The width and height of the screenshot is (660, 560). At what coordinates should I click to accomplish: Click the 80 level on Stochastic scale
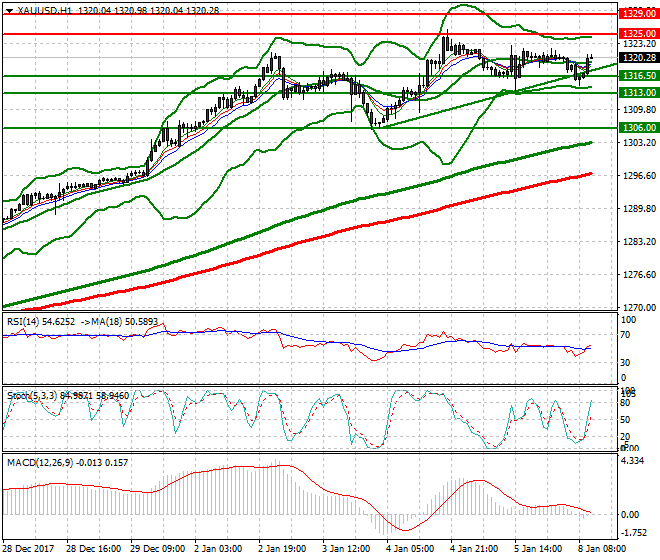[625, 403]
